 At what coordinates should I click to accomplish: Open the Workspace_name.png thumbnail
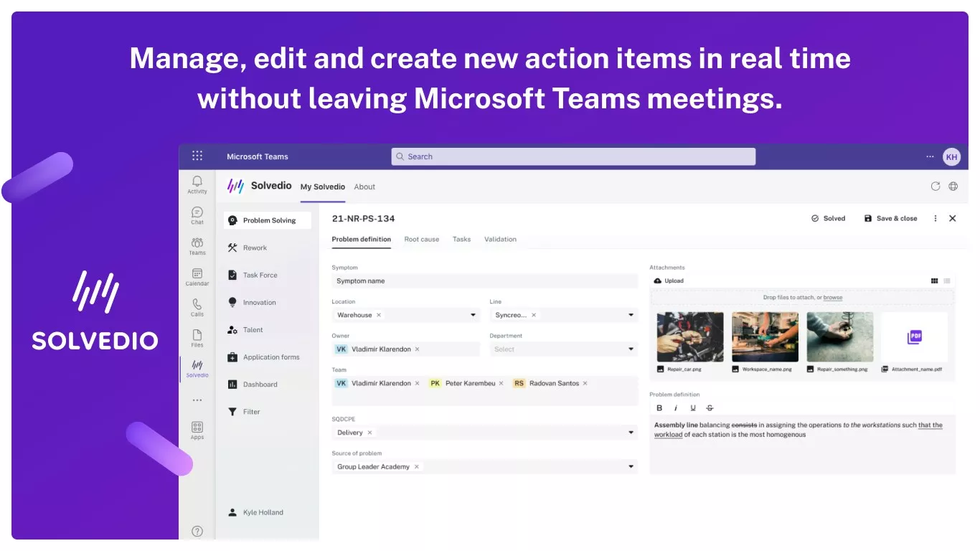click(x=765, y=337)
